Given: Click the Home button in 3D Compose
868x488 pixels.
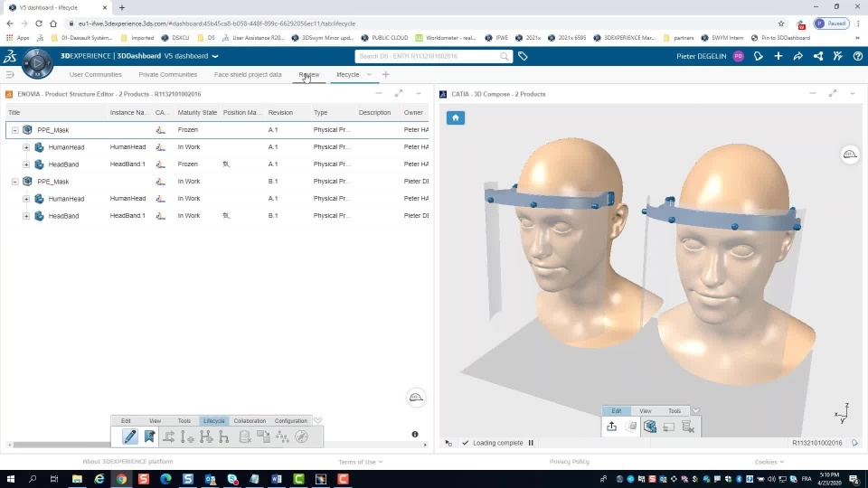Looking at the screenshot, I should (456, 117).
